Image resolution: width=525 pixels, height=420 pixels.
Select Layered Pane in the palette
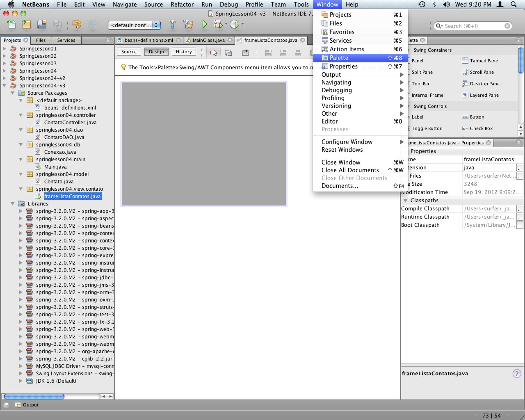pyautogui.click(x=480, y=95)
